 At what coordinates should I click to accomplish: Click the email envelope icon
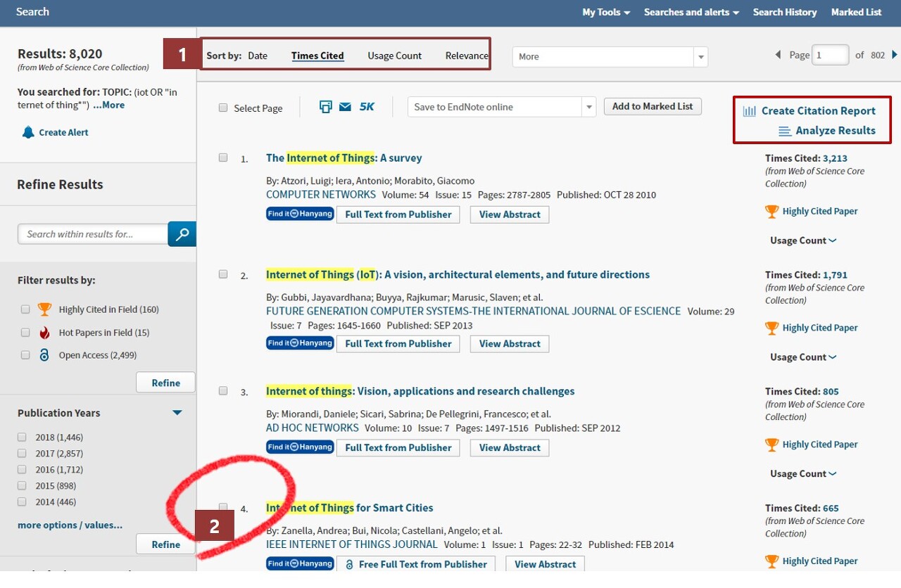click(345, 107)
